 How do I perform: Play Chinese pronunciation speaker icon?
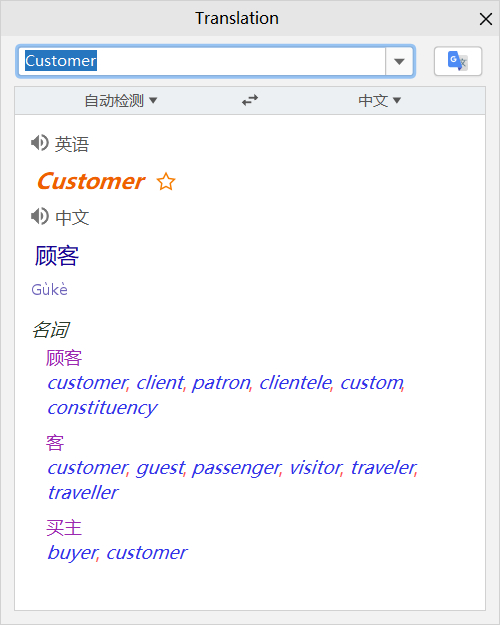(x=40, y=216)
